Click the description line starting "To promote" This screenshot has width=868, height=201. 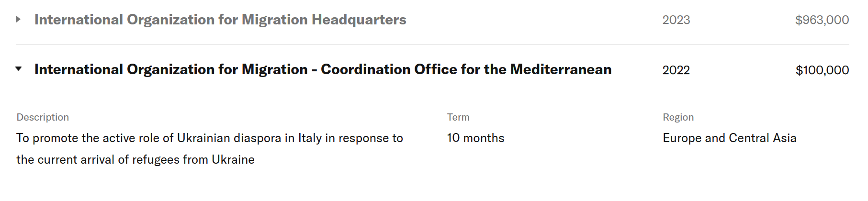[209, 138]
